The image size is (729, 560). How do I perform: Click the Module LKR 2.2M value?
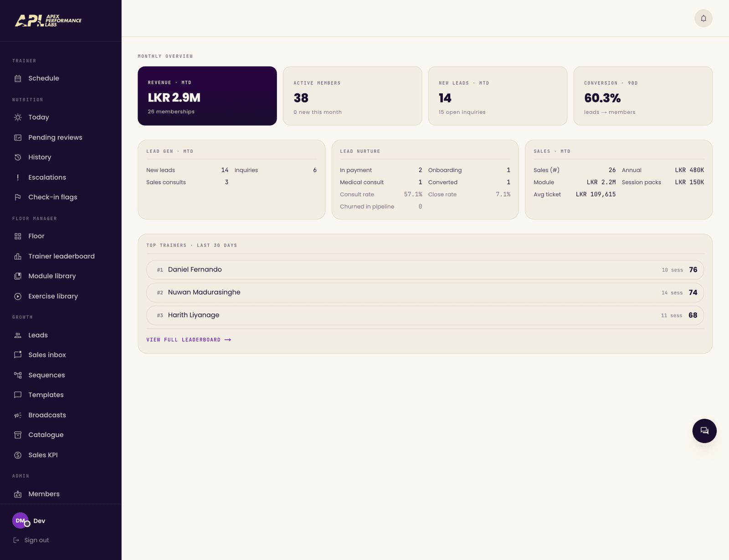coord(601,182)
